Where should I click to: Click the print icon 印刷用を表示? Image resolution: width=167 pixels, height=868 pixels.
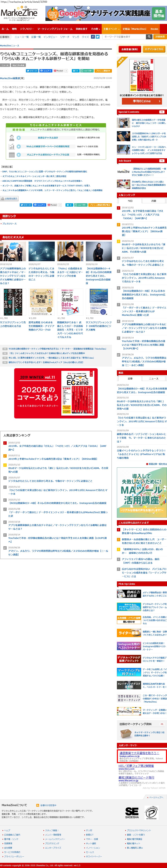coord(9,198)
